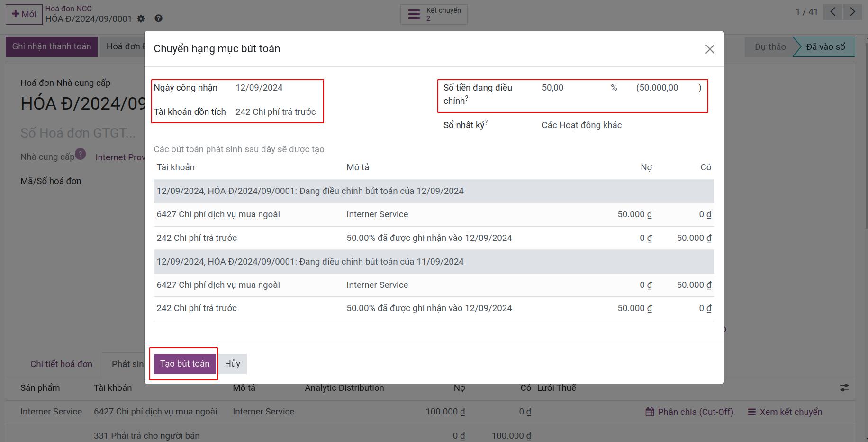Click the (50.000,00 amount value
The height and width of the screenshot is (442, 868).
coord(657,88)
